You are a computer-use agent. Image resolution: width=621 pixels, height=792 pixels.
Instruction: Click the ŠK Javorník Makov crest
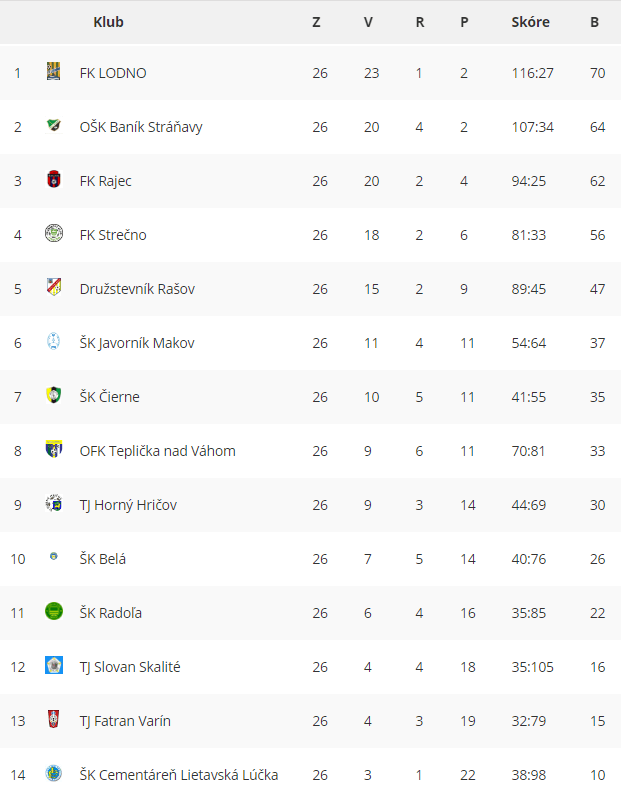(54, 341)
